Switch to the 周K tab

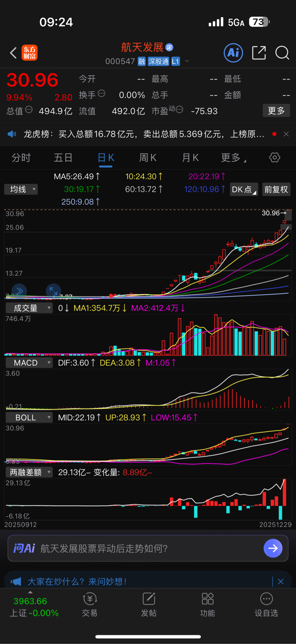tap(148, 158)
